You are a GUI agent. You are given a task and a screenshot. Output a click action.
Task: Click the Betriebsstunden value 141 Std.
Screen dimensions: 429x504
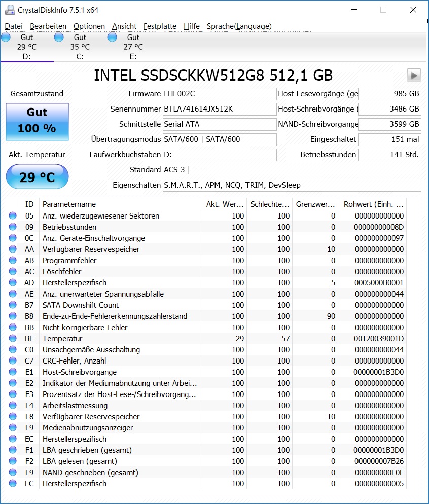coord(389,155)
